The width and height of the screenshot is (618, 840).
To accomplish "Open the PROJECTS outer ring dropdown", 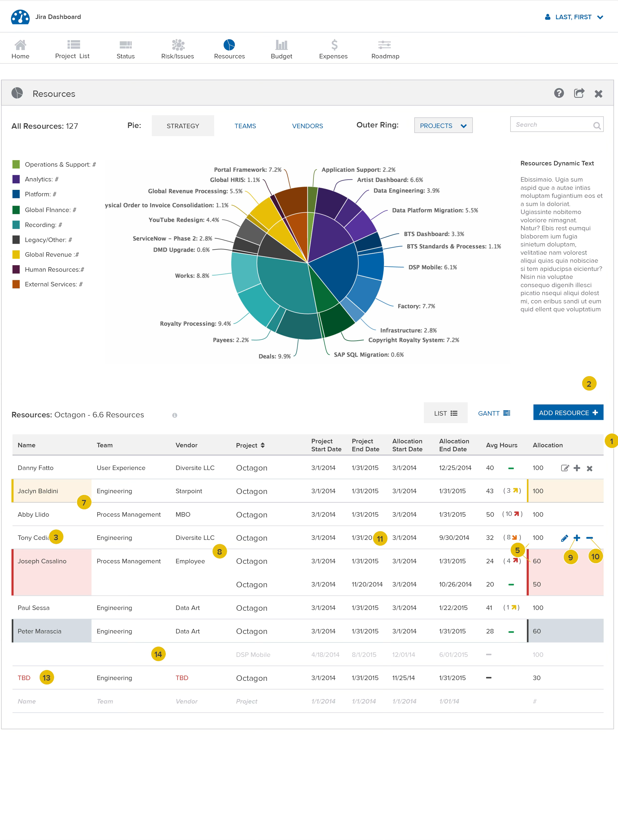I will [x=443, y=126].
